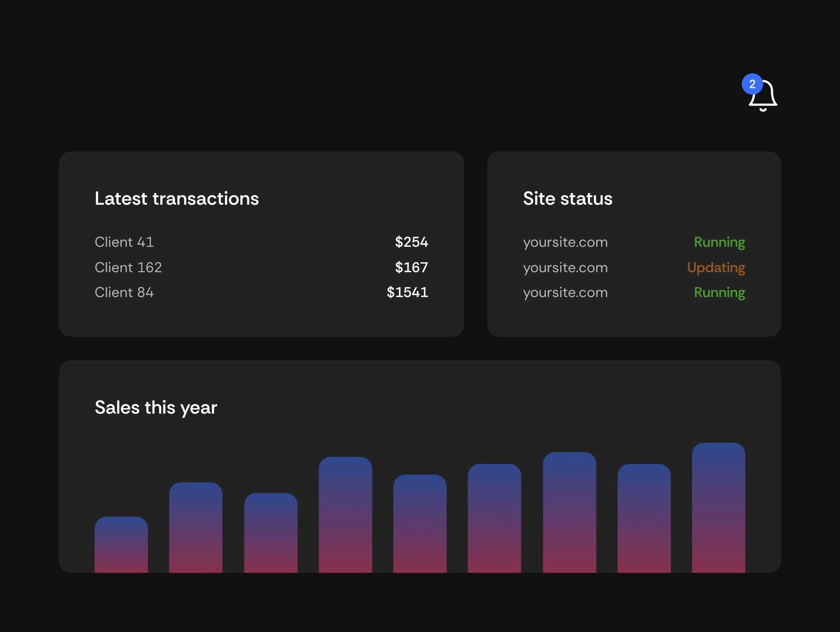Select the $254 transaction amount
840x632 pixels.
pos(411,242)
